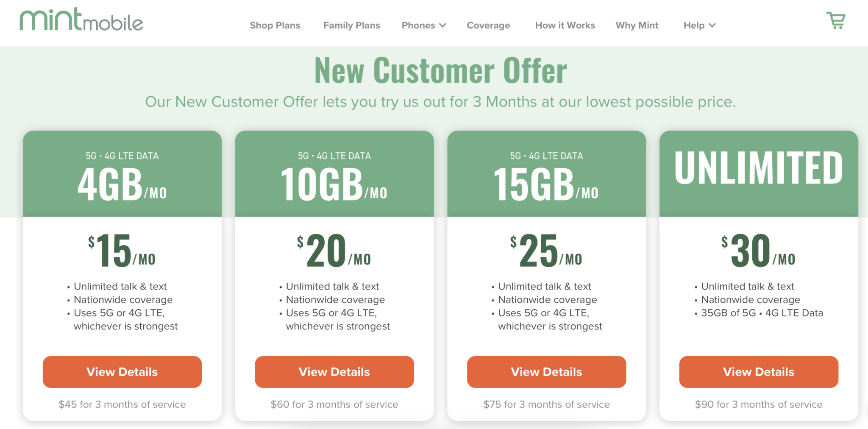Image resolution: width=868 pixels, height=429 pixels.
Task: Open the shopping cart icon
Action: tap(836, 20)
